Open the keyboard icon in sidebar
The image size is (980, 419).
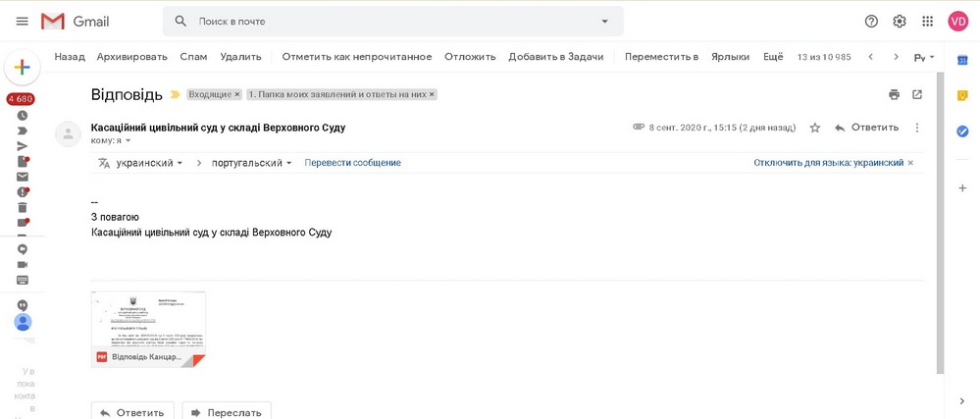22,281
